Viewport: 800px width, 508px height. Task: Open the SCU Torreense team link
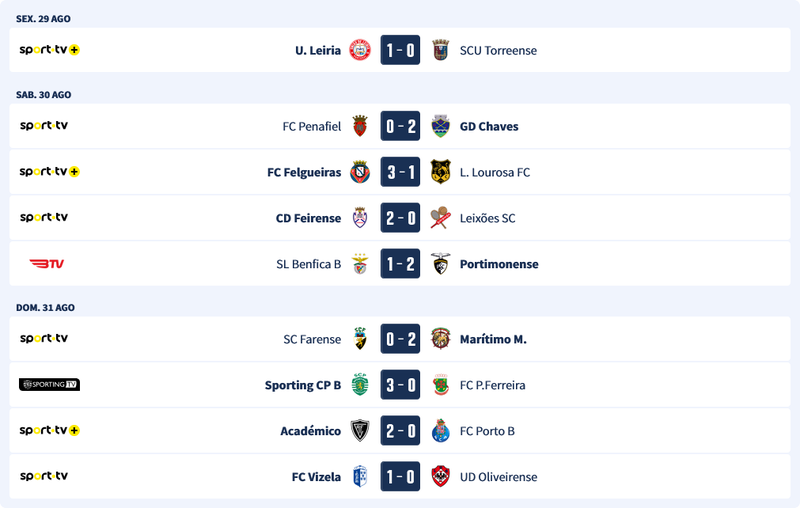tap(498, 50)
